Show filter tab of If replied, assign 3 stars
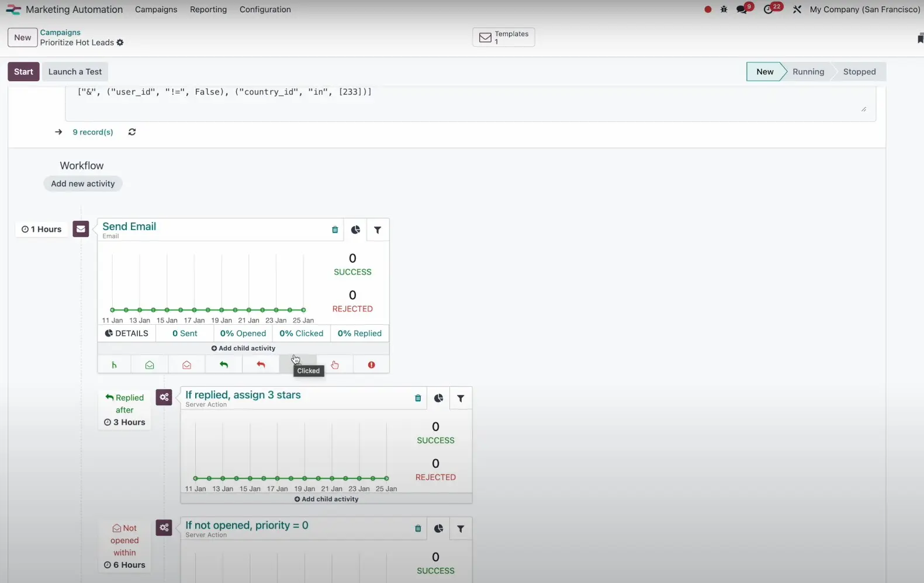The width and height of the screenshot is (924, 583). click(461, 398)
